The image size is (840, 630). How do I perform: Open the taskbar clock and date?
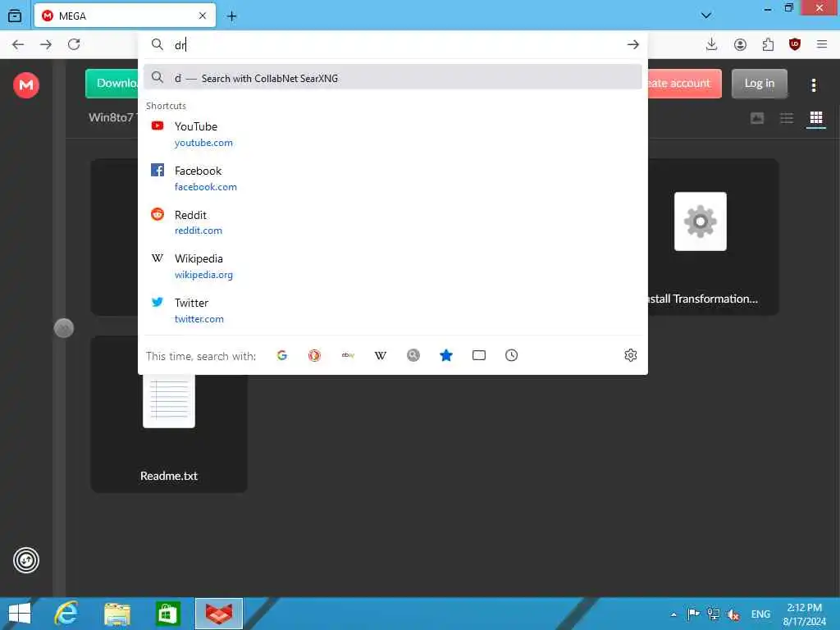click(804, 614)
